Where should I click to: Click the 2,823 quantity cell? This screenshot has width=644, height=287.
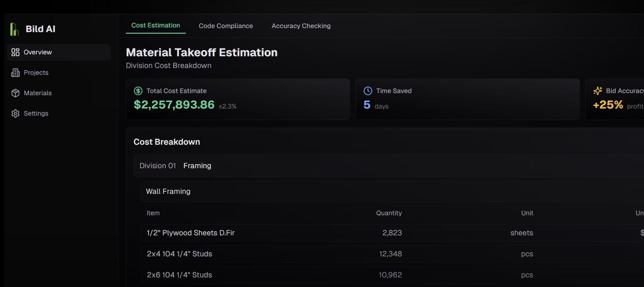pyautogui.click(x=392, y=233)
